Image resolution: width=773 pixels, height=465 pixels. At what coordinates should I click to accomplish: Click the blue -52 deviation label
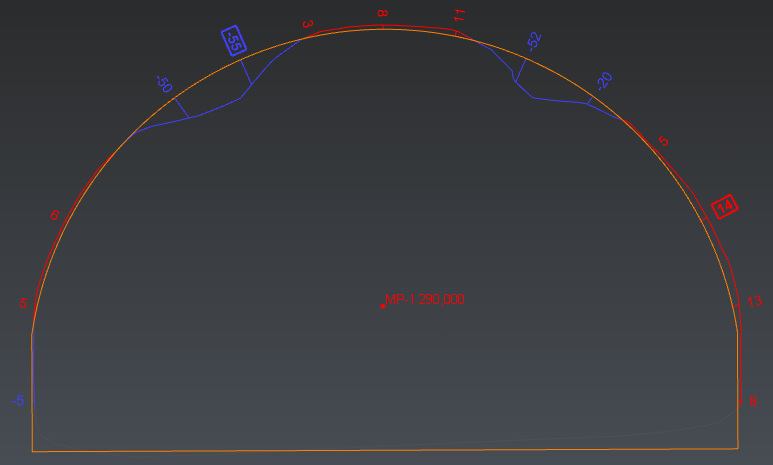coord(533,40)
